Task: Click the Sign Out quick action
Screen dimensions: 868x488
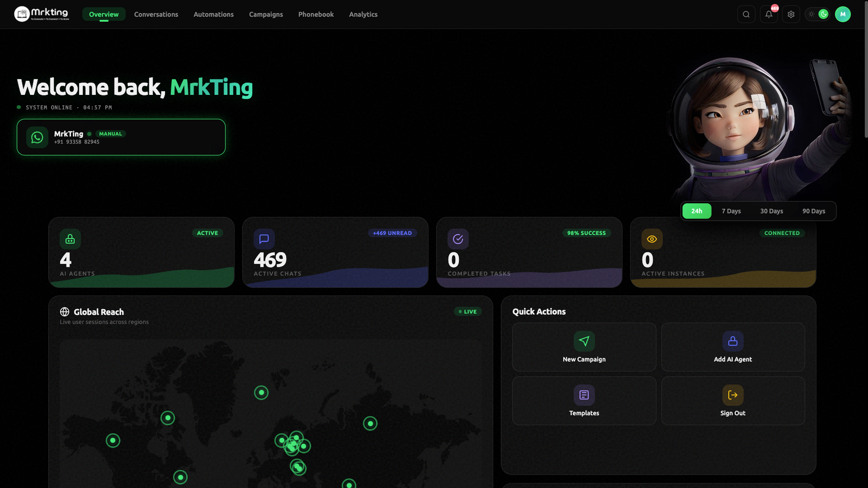Action: pos(732,401)
